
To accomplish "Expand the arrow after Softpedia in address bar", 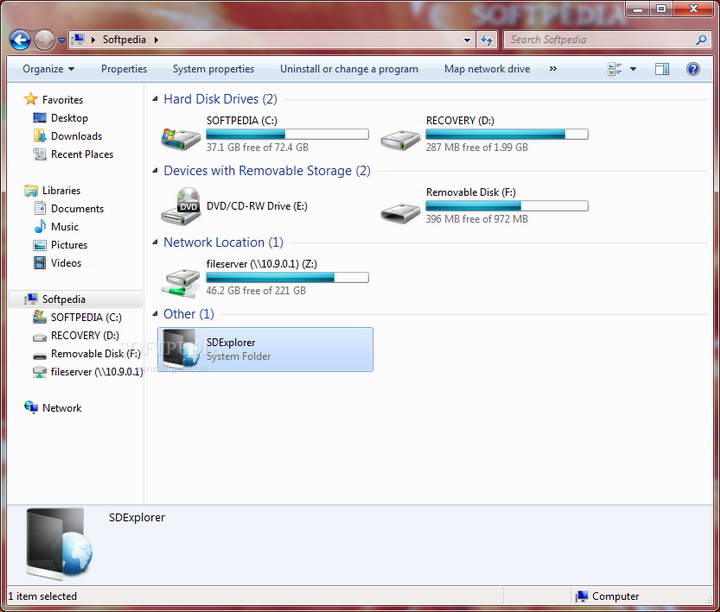I will tap(156, 40).
